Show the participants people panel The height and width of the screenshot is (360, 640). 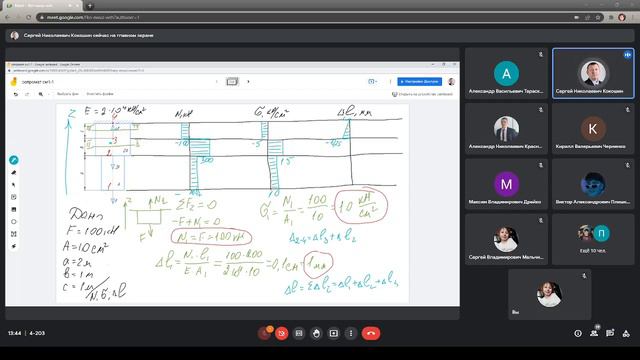point(594,333)
